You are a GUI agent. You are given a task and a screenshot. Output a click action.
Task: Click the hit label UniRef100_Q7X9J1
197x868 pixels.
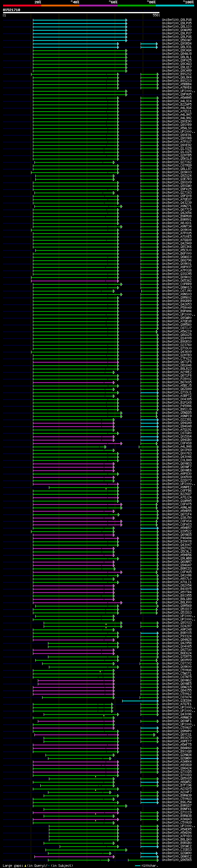(x=177, y=392)
